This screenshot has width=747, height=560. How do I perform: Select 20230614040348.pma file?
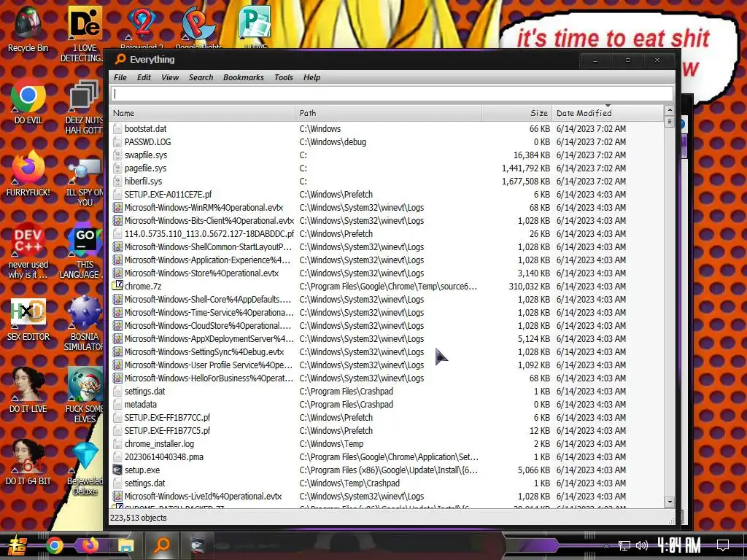click(387, 456)
